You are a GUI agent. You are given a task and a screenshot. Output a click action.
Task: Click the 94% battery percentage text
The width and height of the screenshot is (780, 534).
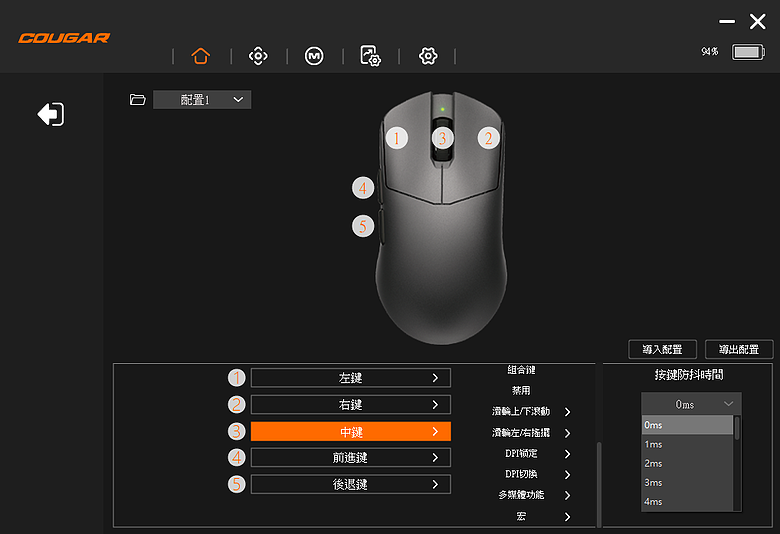point(710,51)
